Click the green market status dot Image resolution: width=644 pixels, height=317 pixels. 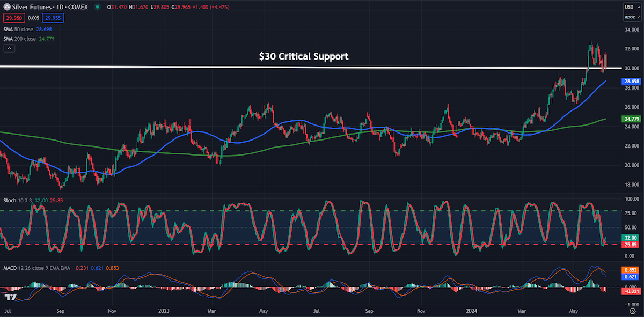(97, 7)
